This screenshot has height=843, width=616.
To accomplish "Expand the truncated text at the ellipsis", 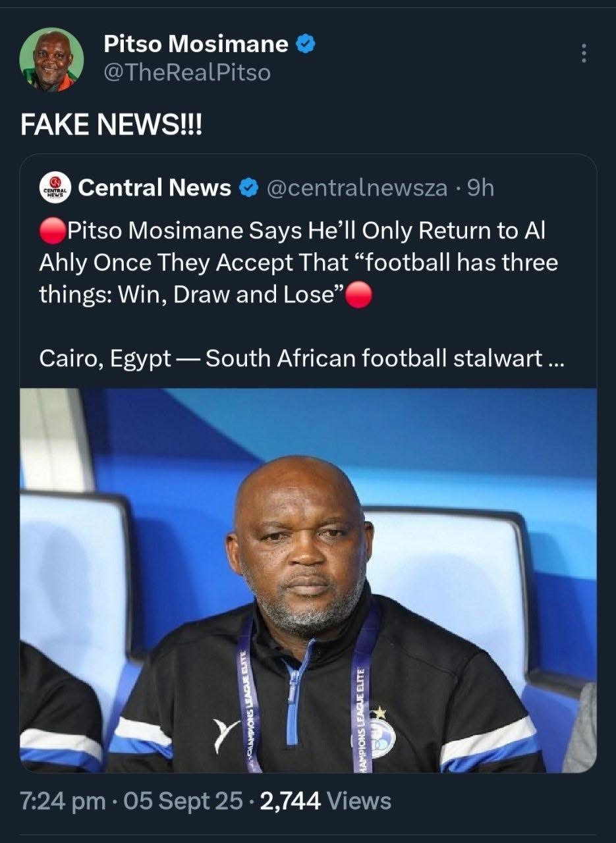I will click(x=555, y=360).
